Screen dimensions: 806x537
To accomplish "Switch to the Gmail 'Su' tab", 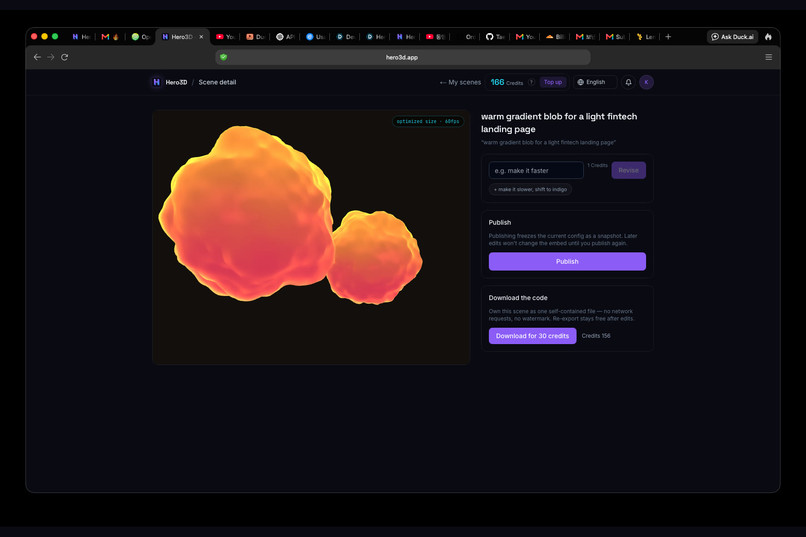I will click(615, 37).
